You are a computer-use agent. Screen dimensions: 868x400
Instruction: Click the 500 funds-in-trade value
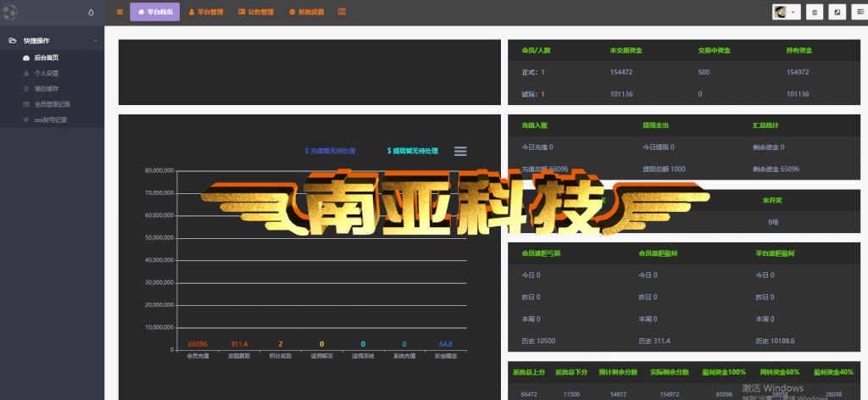[x=704, y=73]
